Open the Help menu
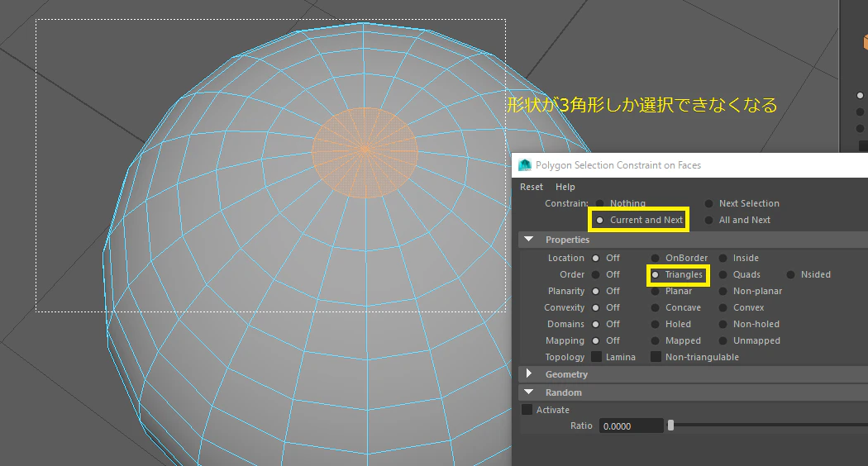868x466 pixels. (565, 187)
